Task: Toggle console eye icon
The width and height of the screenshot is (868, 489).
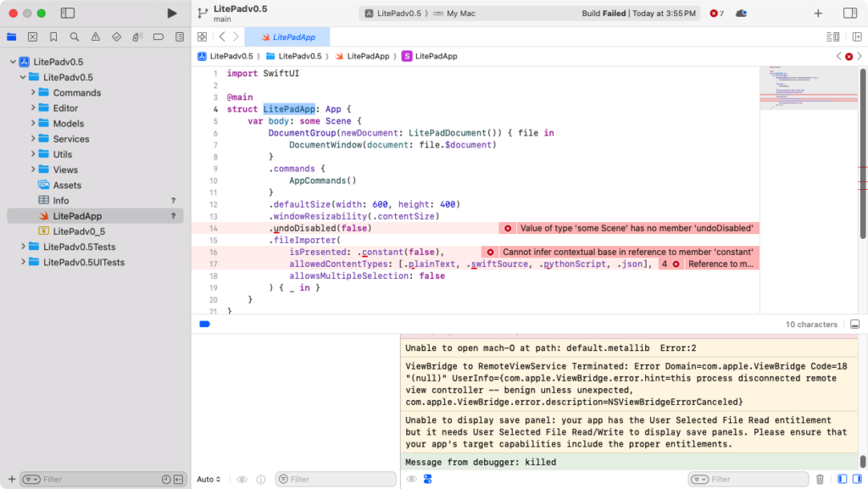Action: click(411, 479)
